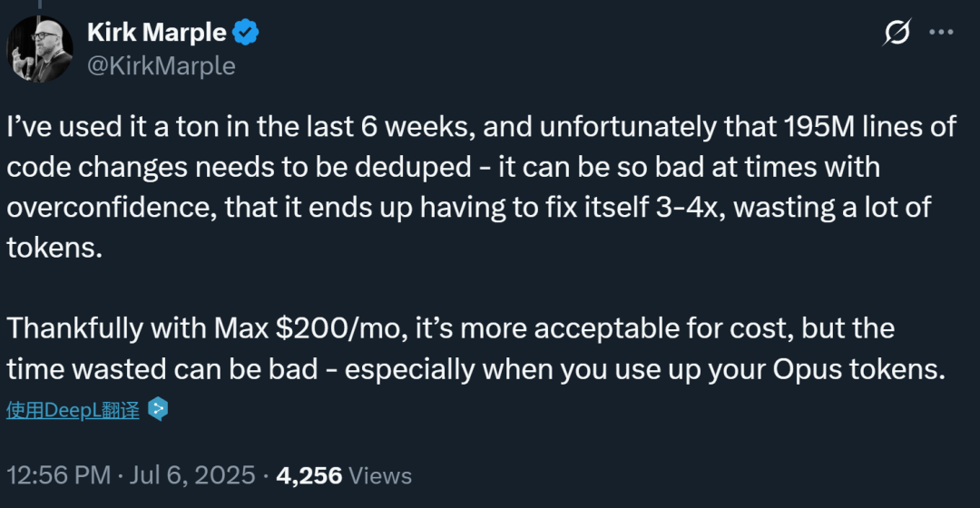Click the 4,256 view count number

click(x=309, y=475)
